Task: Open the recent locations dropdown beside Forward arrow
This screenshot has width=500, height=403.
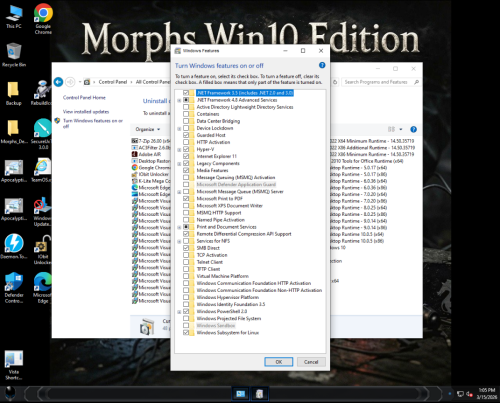Action: pos(80,82)
